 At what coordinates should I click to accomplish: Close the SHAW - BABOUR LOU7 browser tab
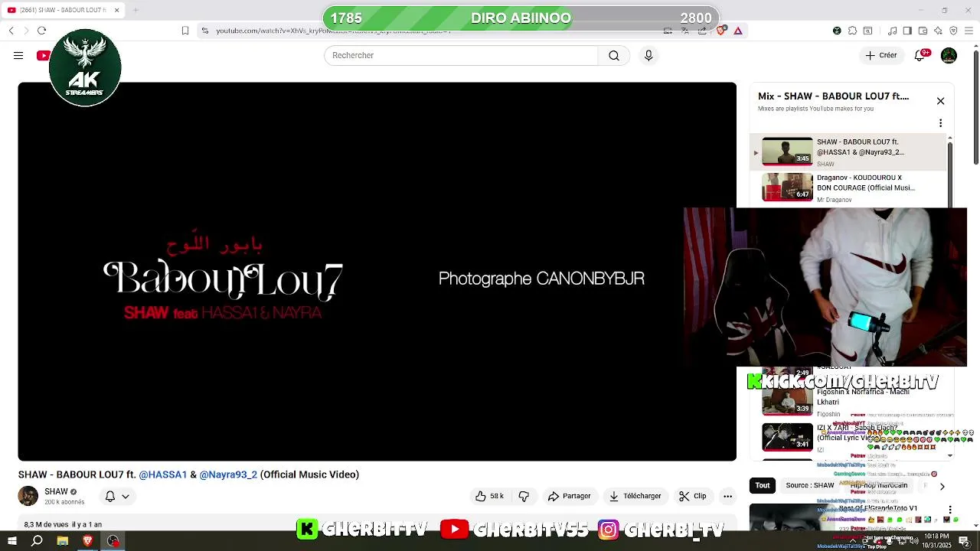coord(116,10)
